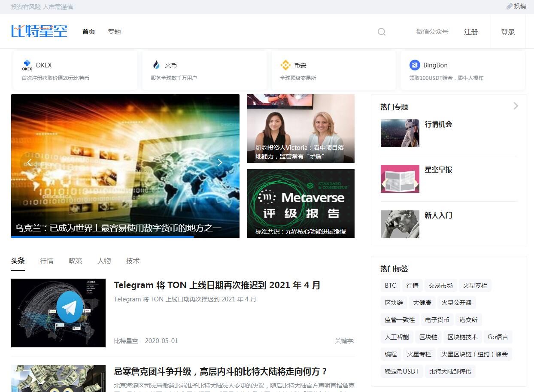Select the 火星区块链（纽约）峰会 tag

[475, 354]
